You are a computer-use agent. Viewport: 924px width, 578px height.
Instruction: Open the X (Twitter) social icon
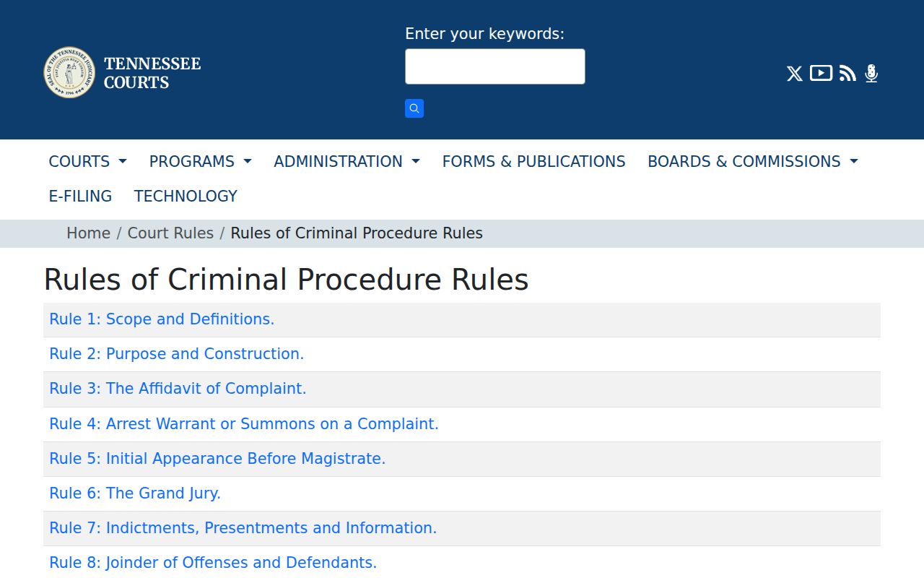(794, 74)
